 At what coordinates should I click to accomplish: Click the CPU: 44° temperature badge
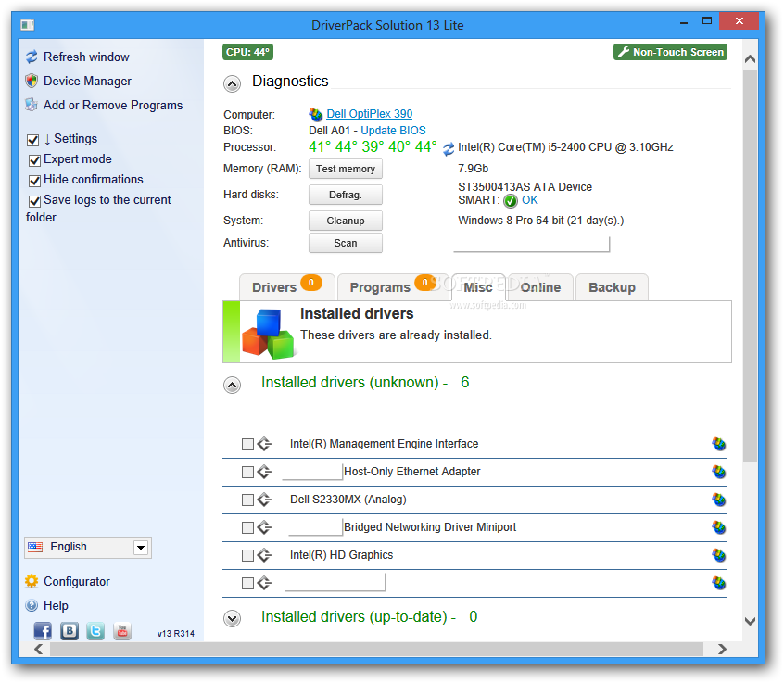248,52
